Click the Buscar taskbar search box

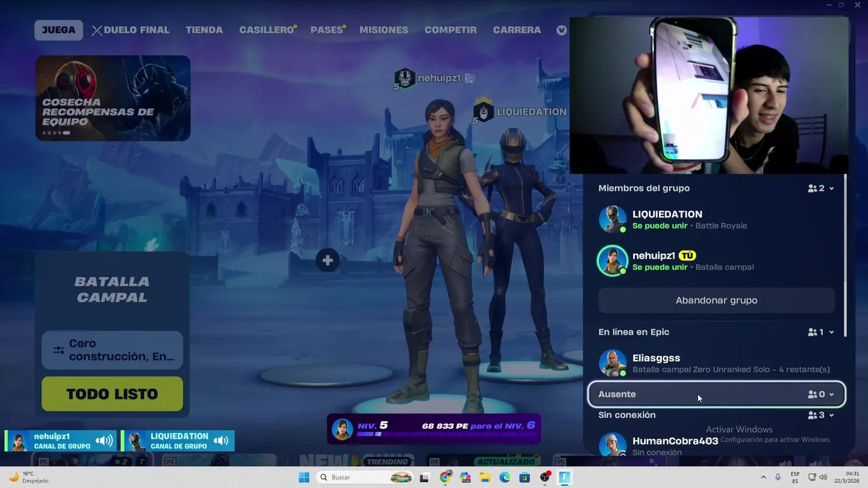(366, 477)
